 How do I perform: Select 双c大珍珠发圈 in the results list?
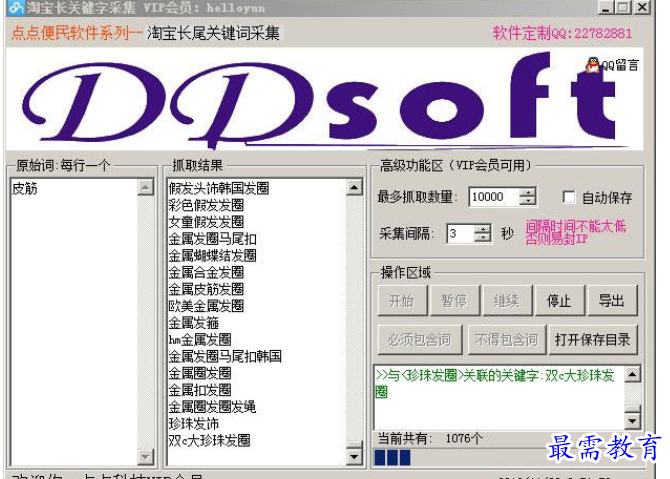coord(209,440)
